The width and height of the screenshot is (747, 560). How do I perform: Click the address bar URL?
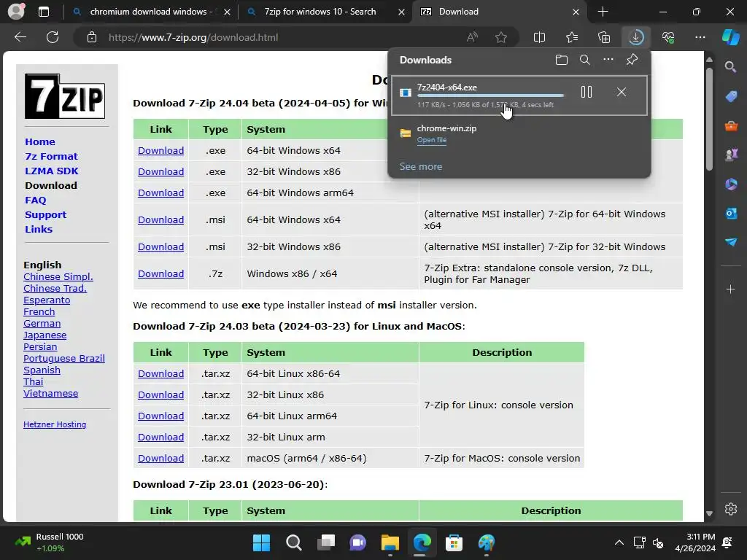click(193, 37)
